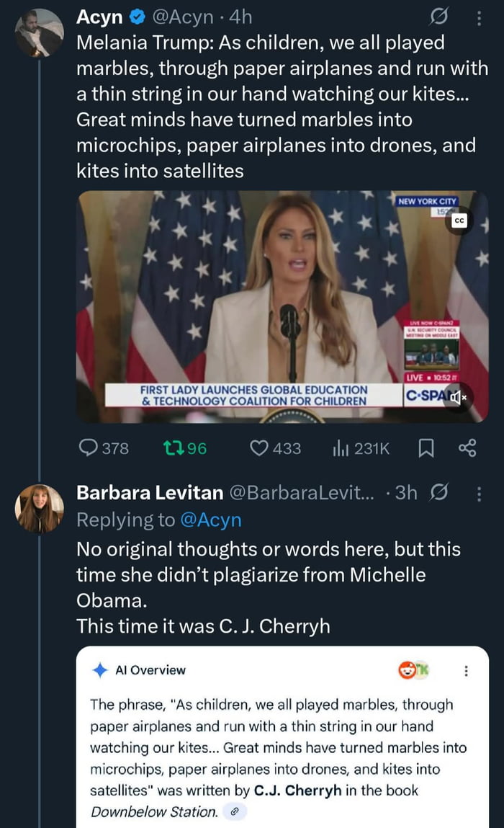The width and height of the screenshot is (504, 828).
Task: Open reply comments on Acyn's tweet
Action: [x=89, y=448]
